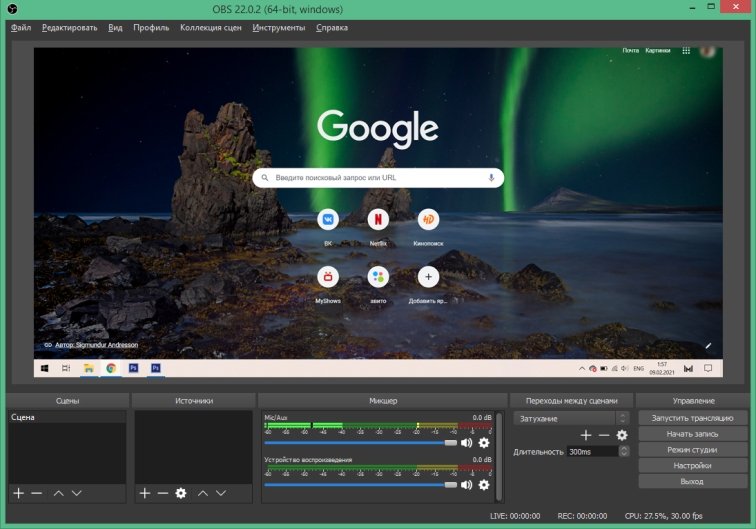Open source properties gear in Источники

(x=181, y=493)
